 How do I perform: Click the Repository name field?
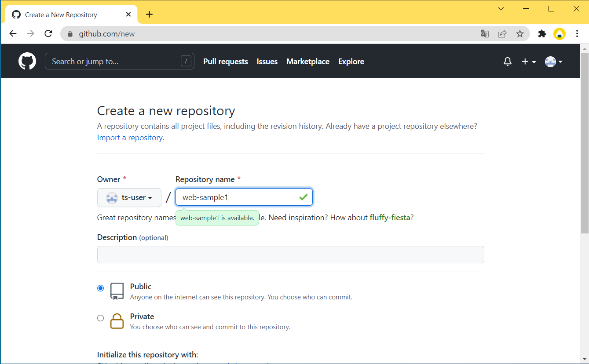[244, 197]
